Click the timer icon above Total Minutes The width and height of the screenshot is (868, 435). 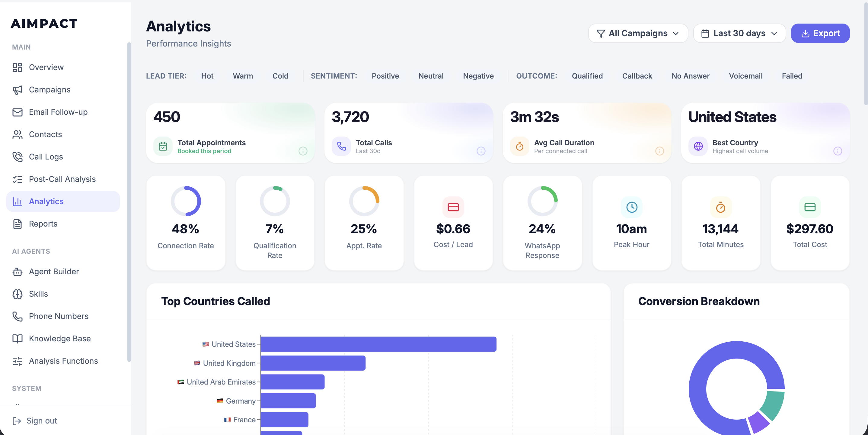[x=721, y=207]
